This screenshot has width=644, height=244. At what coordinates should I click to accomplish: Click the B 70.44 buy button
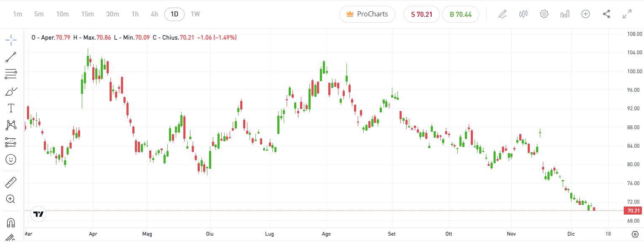(x=461, y=14)
